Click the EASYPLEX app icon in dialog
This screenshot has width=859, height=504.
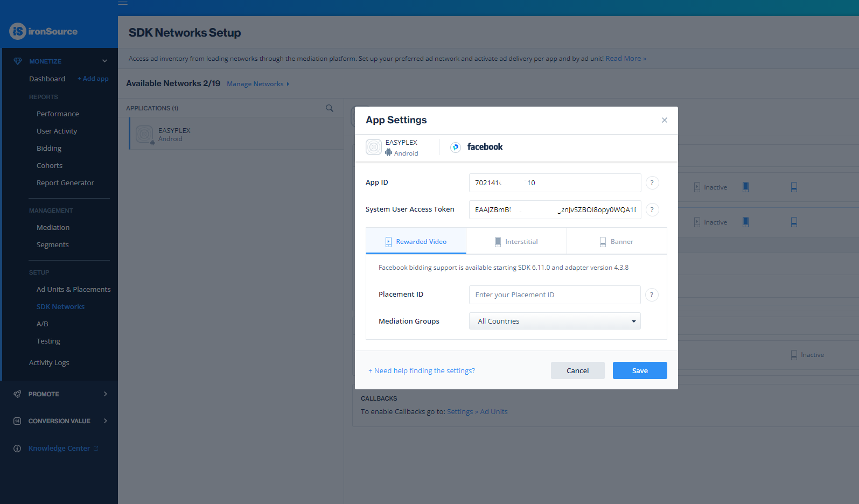coord(374,147)
